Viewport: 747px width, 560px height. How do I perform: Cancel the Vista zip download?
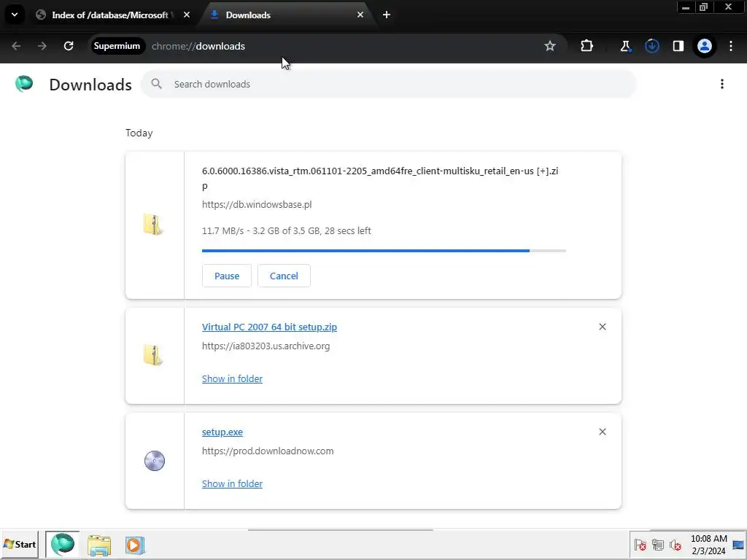pyautogui.click(x=284, y=276)
